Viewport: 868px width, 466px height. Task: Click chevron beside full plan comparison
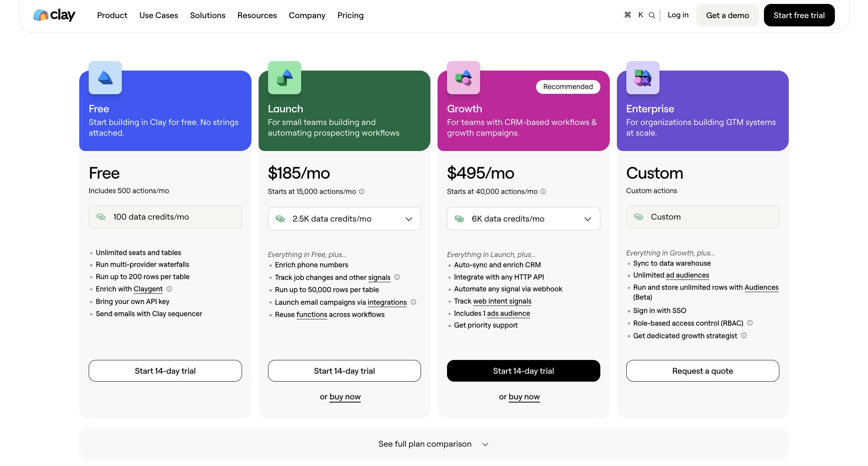pos(486,444)
